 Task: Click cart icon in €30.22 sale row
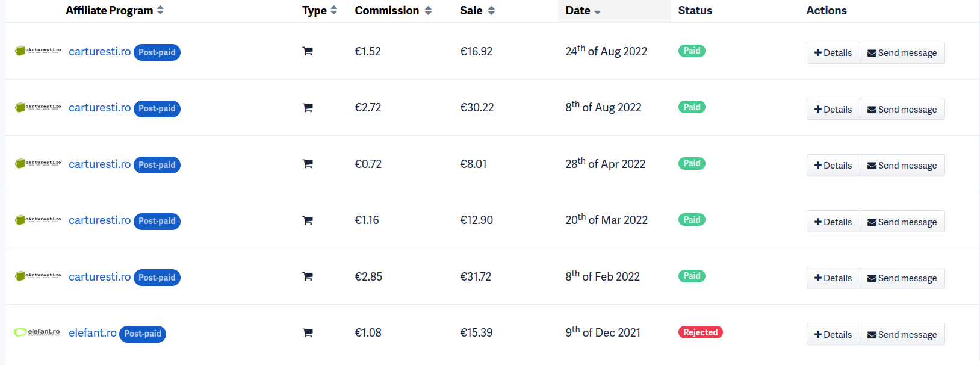(307, 108)
